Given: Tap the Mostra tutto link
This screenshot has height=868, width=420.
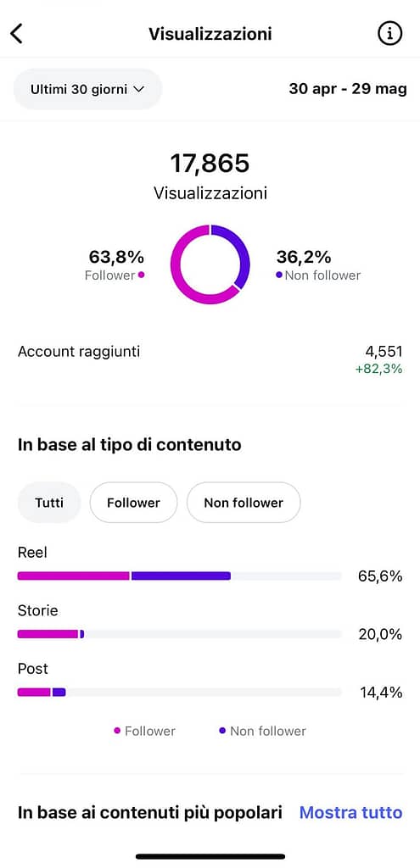Looking at the screenshot, I should click(350, 813).
